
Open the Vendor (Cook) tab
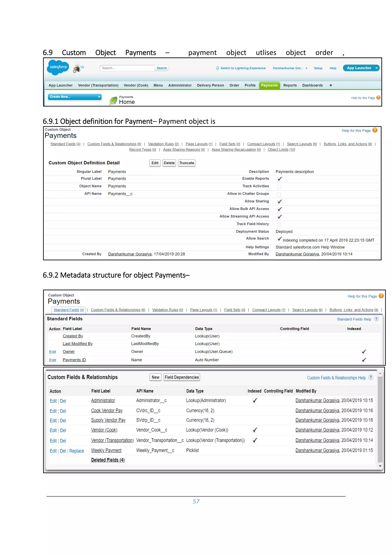click(136, 85)
